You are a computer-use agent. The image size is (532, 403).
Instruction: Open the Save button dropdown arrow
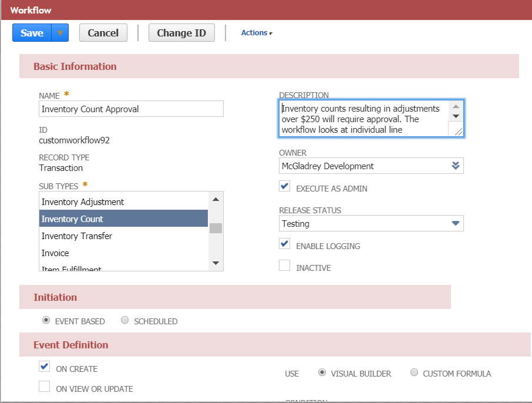(60, 33)
